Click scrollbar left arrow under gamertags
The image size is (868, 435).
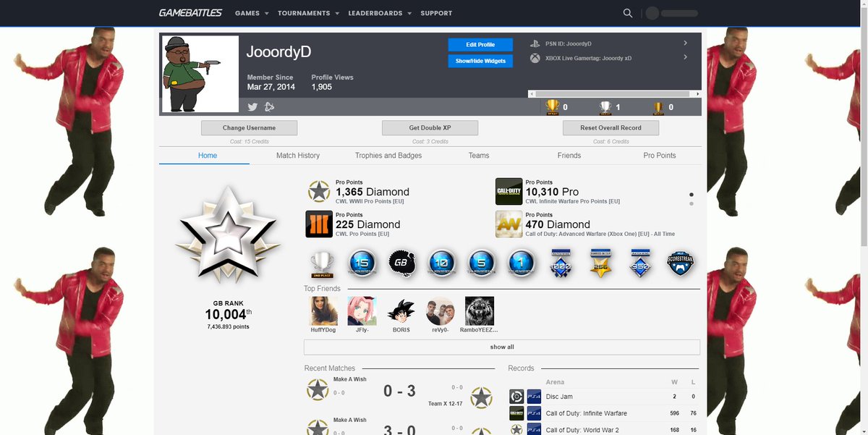click(x=532, y=94)
